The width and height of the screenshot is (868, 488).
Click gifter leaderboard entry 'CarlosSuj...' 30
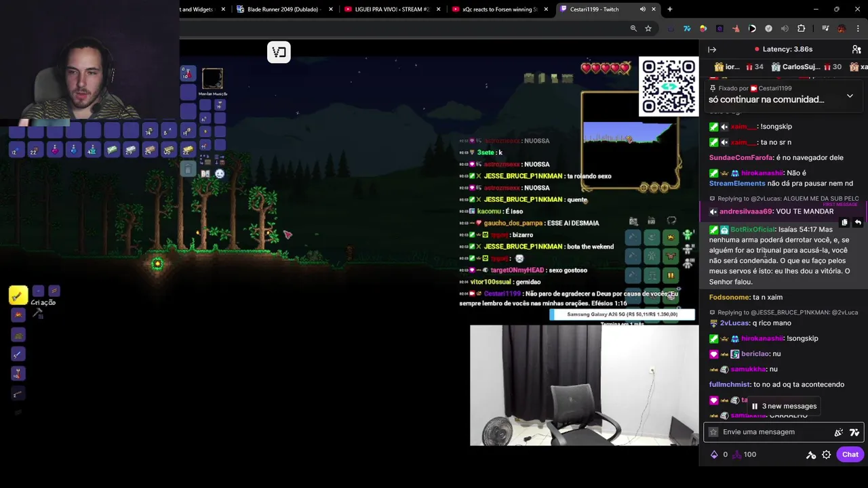(x=806, y=67)
